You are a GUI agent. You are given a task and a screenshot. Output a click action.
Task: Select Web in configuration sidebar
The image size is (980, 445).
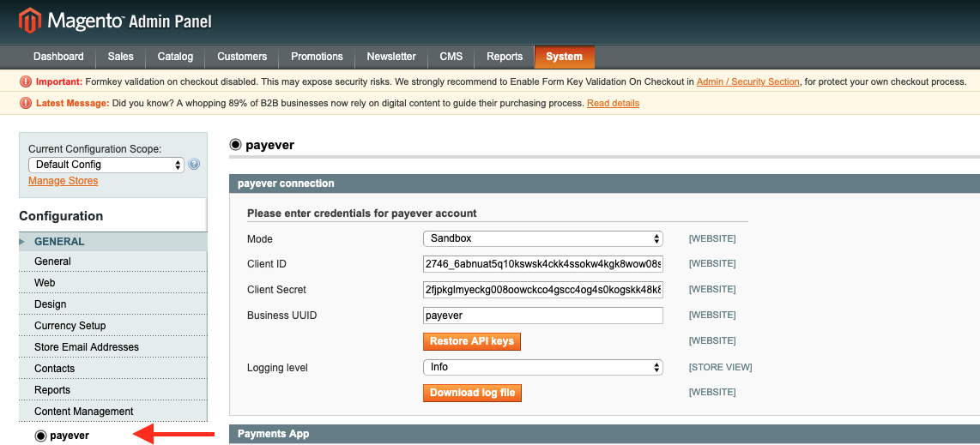pos(113,283)
